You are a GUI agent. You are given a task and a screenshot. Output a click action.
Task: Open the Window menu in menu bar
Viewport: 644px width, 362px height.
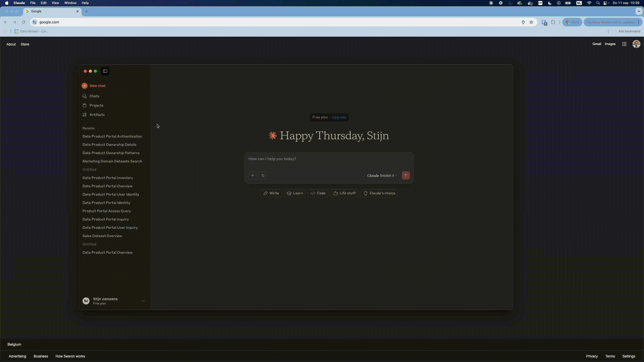70,3
